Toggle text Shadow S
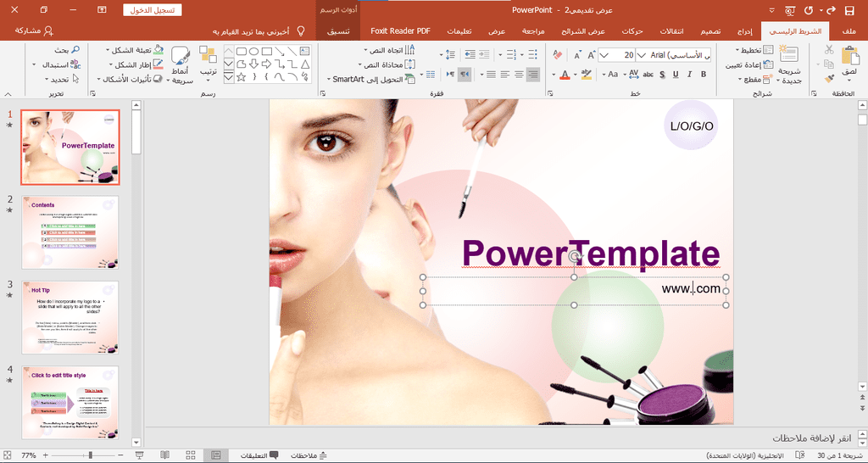The height and width of the screenshot is (463, 868). pyautogui.click(x=662, y=75)
